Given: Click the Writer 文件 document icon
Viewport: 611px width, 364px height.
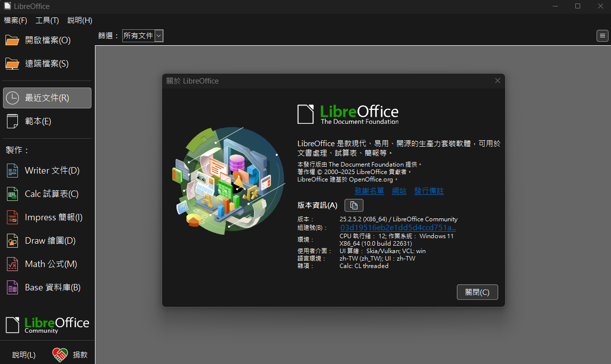Looking at the screenshot, I should [12, 171].
